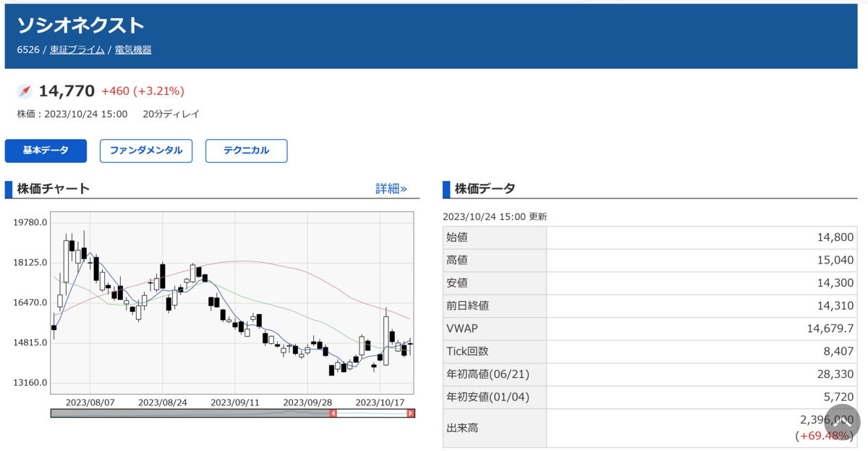Click the scroll-to-top arrow circle button
The width and height of the screenshot is (868, 451).
tap(843, 422)
